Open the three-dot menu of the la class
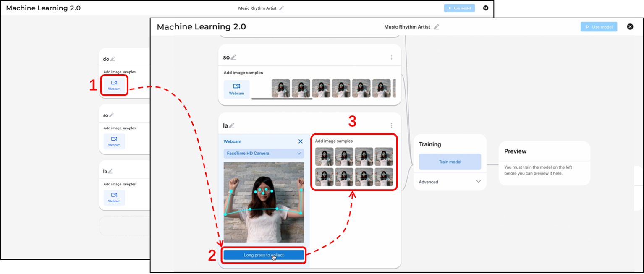The image size is (644, 274). click(x=391, y=125)
